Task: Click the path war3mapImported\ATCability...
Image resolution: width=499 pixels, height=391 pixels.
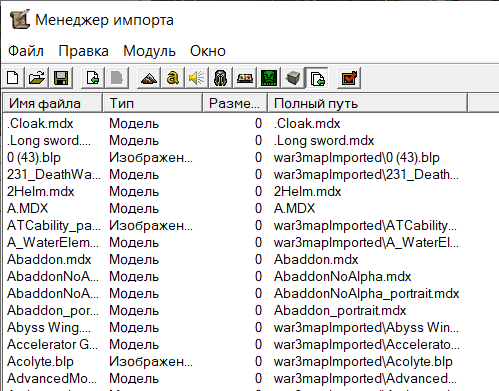Action: pyautogui.click(x=365, y=226)
